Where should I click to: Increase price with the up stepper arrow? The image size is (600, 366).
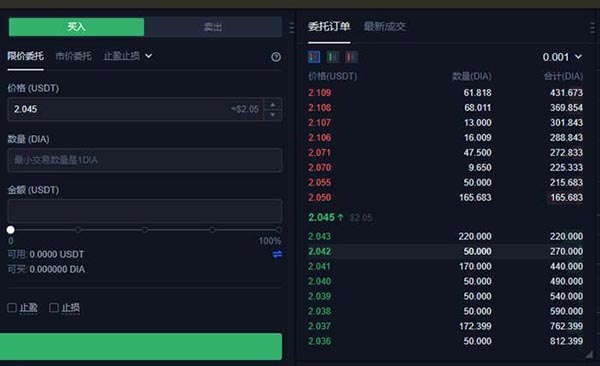[x=272, y=105]
